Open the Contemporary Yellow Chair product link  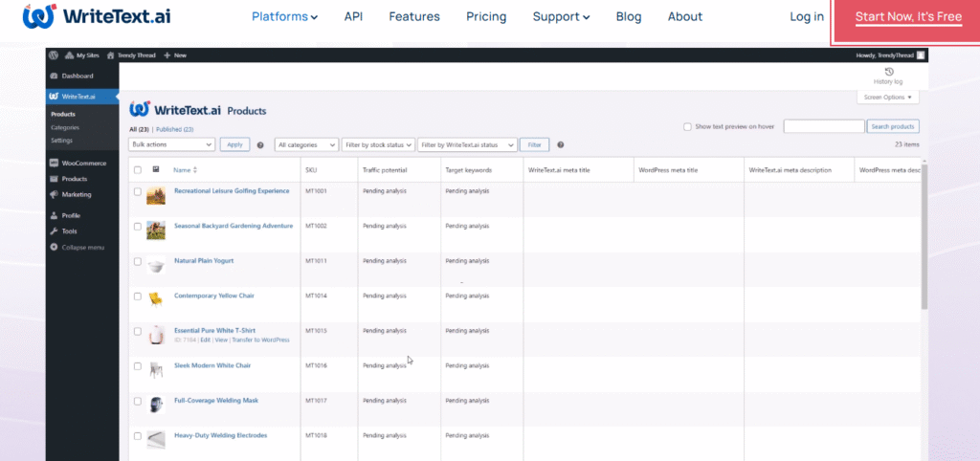(216, 296)
